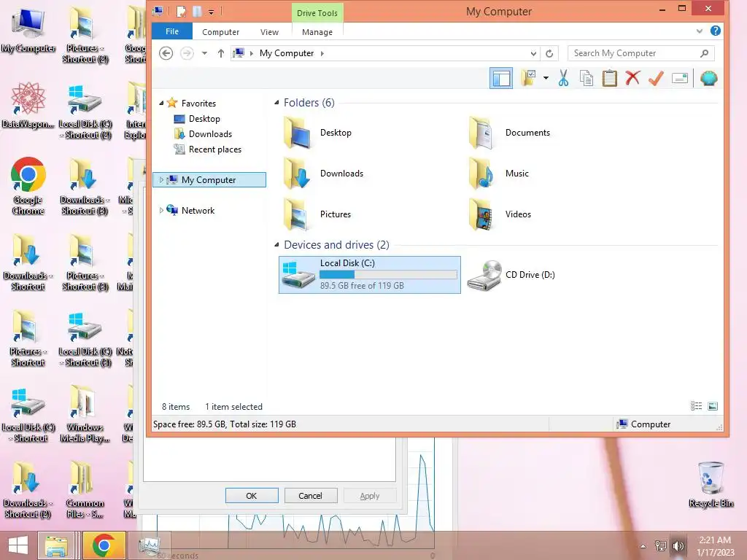Image resolution: width=747 pixels, height=560 pixels.
Task: Collapse the Devices and drives (2) group
Action: (x=276, y=245)
